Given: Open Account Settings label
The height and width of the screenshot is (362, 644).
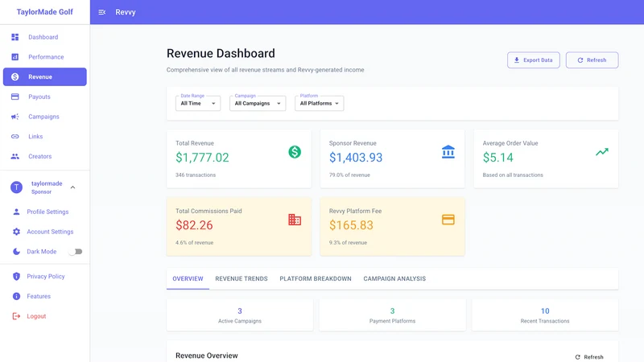Looking at the screenshot, I should (50, 232).
